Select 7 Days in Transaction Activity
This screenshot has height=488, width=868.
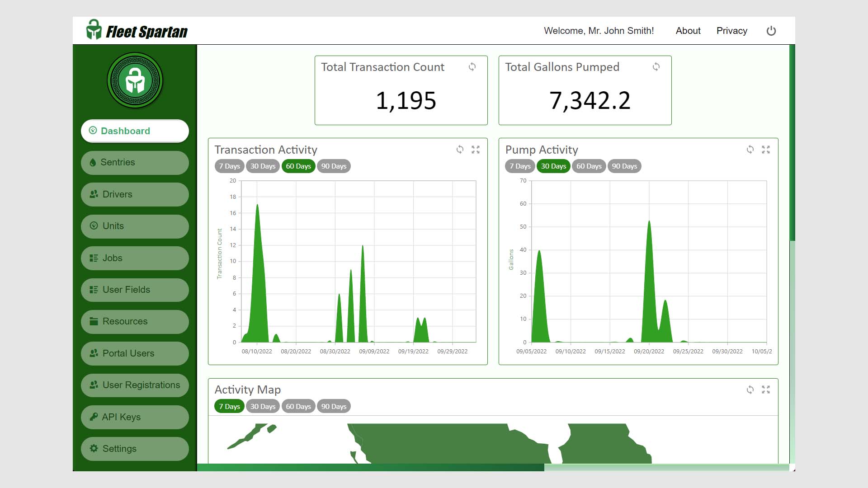pos(229,166)
